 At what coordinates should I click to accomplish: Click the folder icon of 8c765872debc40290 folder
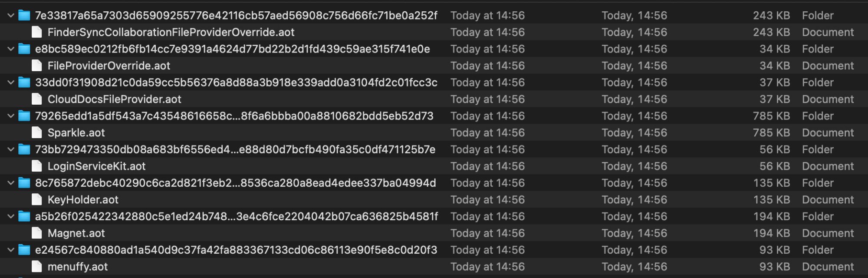24,183
